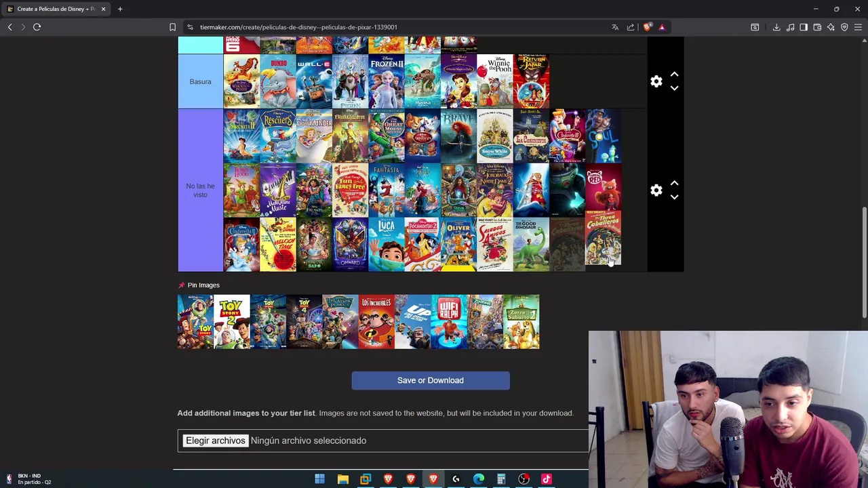This screenshot has height=488, width=868.
Task: Open Windows Start menu
Action: 319,479
